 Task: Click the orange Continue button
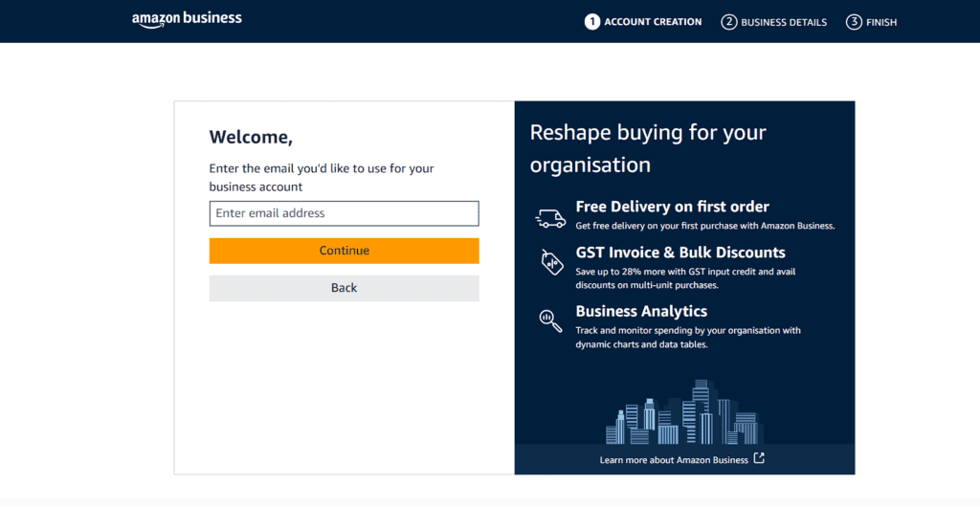tap(345, 251)
